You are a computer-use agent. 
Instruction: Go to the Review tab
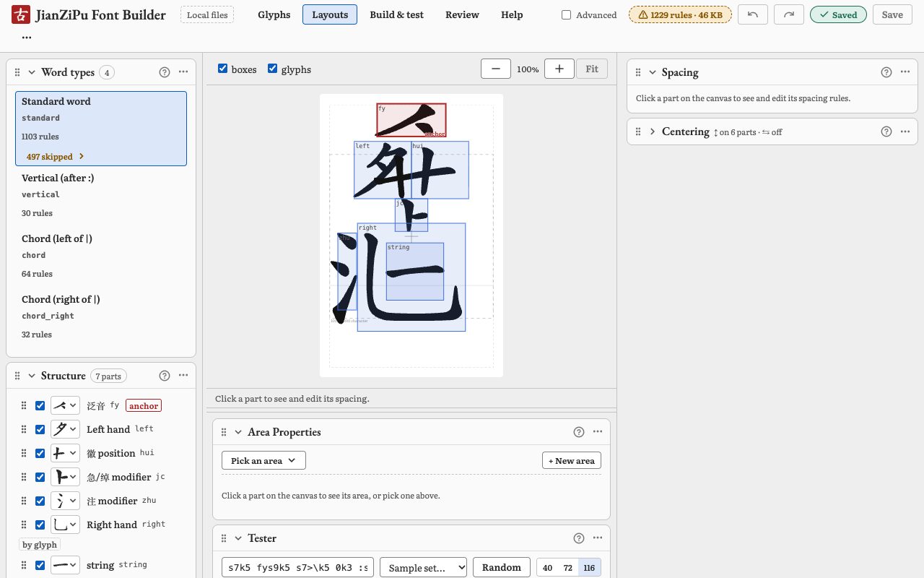point(462,14)
